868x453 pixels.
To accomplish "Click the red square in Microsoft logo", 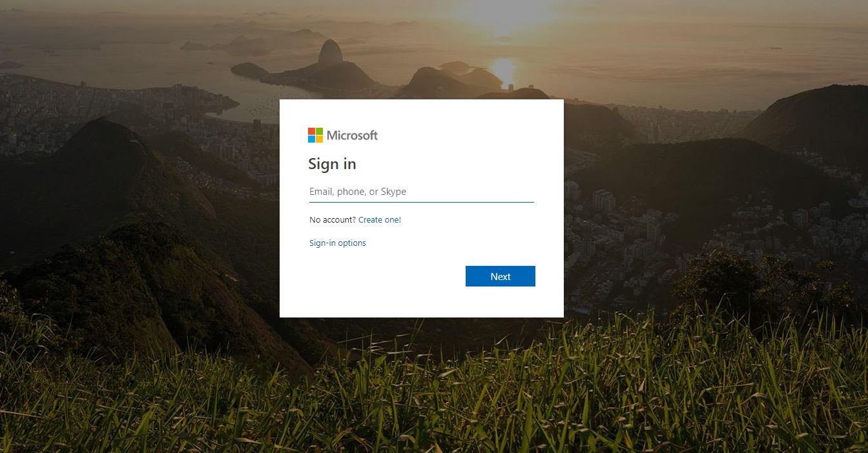I will pos(311,131).
